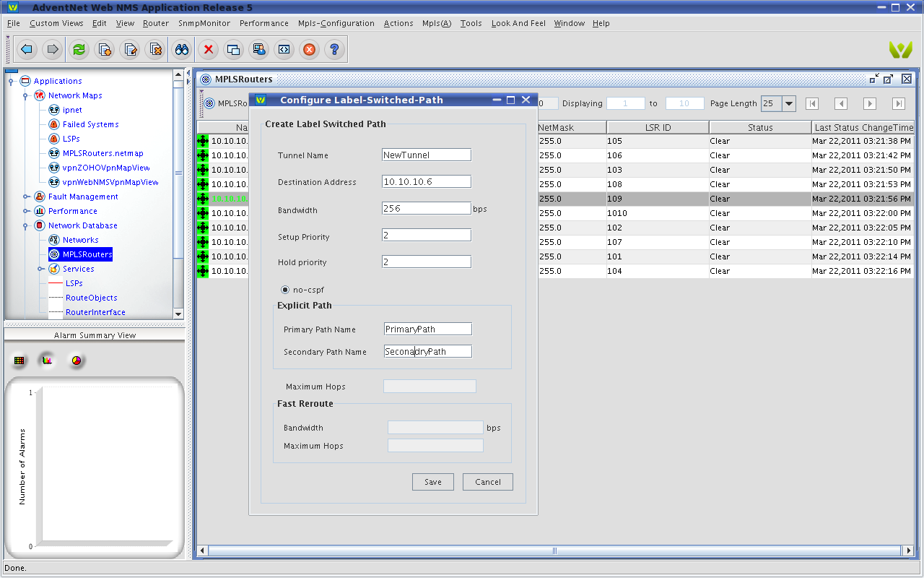Click the router icon in LSR ID 104 row
Image resolution: width=924 pixels, height=578 pixels.
pos(203,271)
